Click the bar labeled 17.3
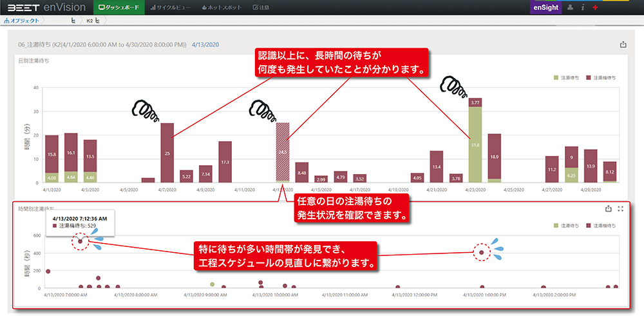This screenshot has height=316, width=644. click(225, 162)
